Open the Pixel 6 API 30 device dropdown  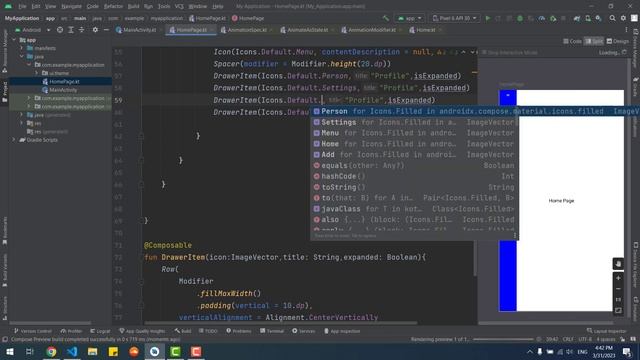click(454, 18)
